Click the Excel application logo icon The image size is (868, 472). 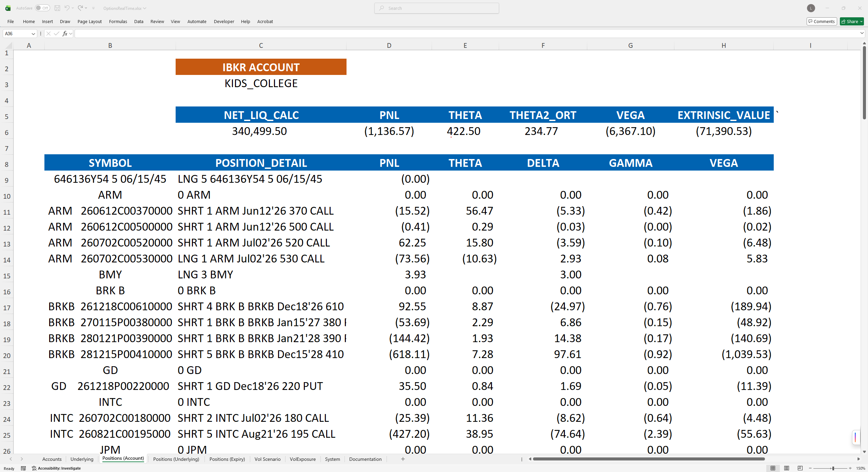tap(8, 8)
